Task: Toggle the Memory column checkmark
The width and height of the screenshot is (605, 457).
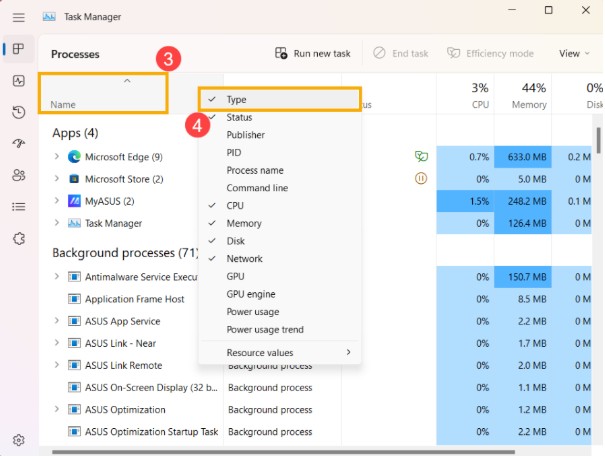Action: click(243, 224)
